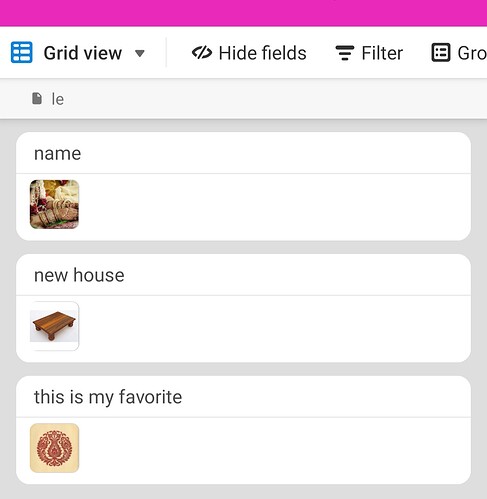The image size is (487, 499).
Task: Open the Grid view label
Action: coord(83,53)
